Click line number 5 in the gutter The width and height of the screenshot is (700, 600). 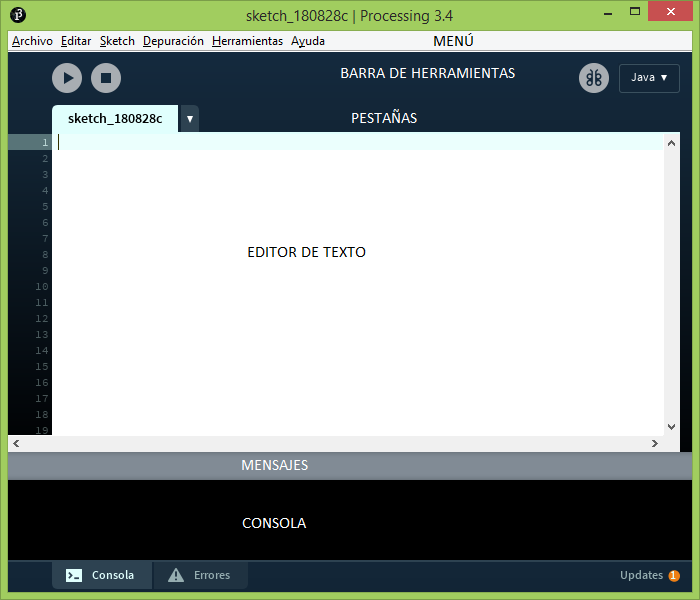click(45, 207)
